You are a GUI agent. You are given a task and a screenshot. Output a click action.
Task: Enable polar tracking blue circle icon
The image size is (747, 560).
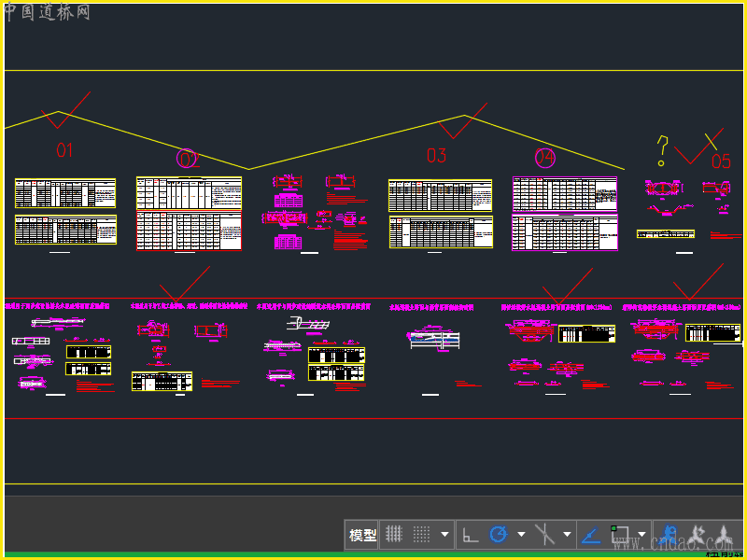pyautogui.click(x=499, y=534)
